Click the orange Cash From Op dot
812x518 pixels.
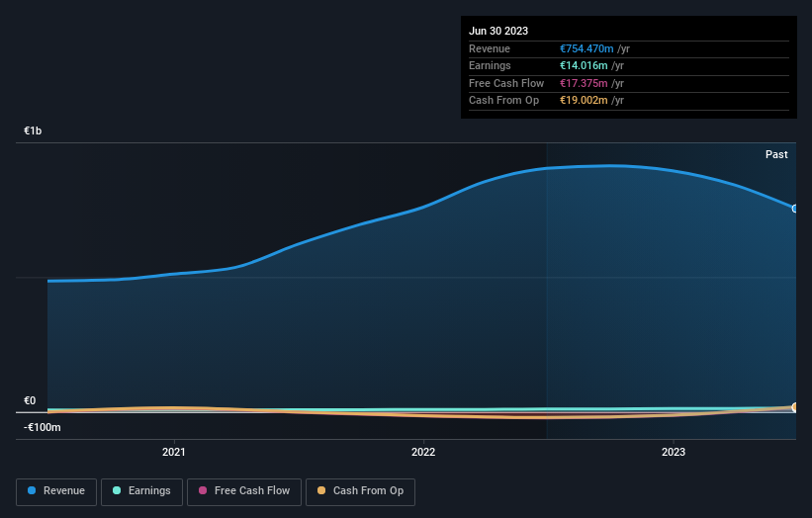(x=321, y=490)
